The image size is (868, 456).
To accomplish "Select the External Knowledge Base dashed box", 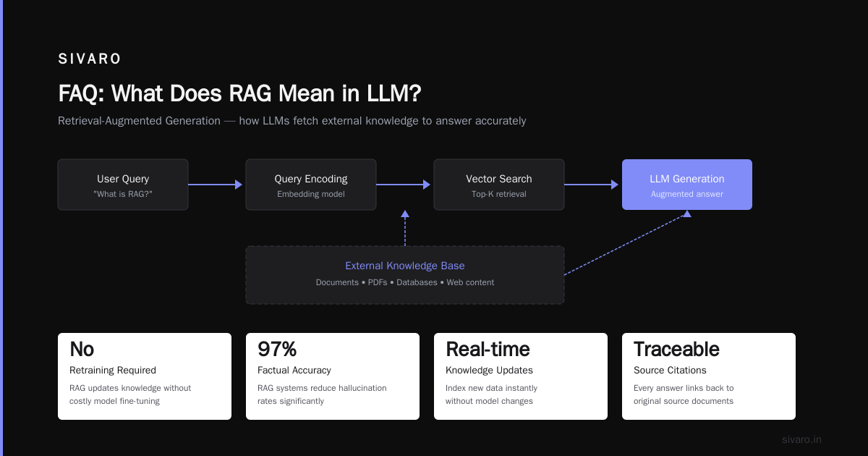I will (405, 275).
